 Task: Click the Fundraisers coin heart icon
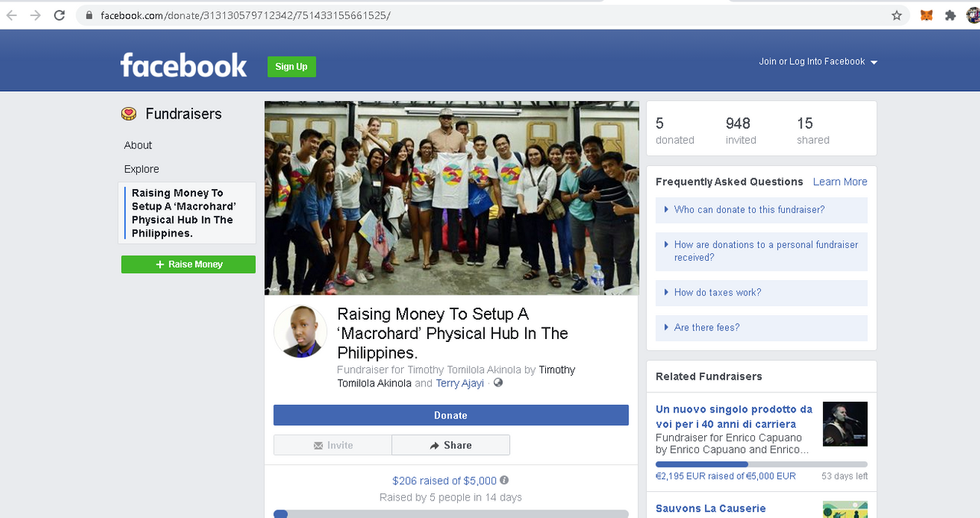[129, 114]
